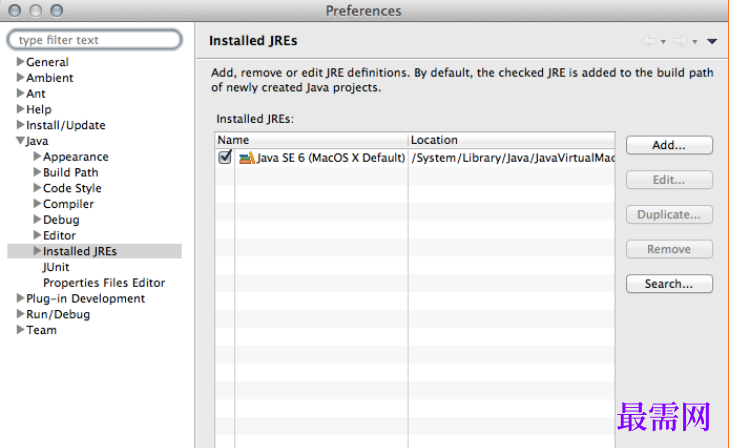The height and width of the screenshot is (448, 729).
Task: Click the forward navigation arrow icon
Action: click(680, 41)
